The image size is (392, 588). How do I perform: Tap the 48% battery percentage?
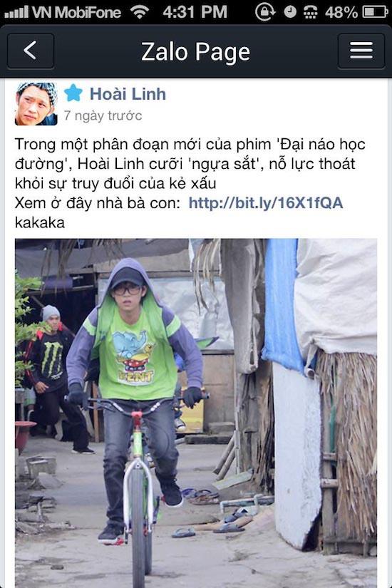point(341,12)
